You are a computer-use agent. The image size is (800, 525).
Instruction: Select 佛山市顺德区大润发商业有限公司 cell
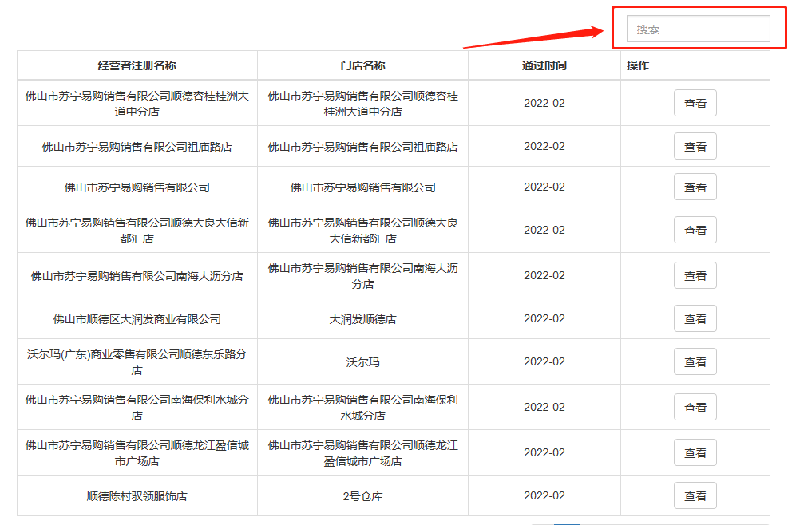(x=137, y=319)
